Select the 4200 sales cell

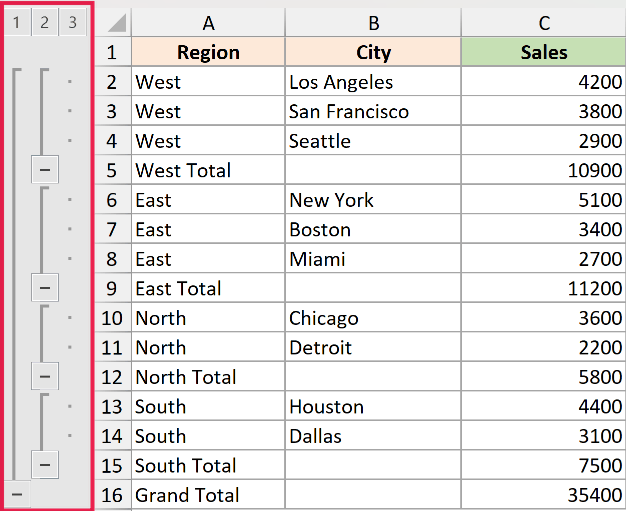click(x=544, y=81)
